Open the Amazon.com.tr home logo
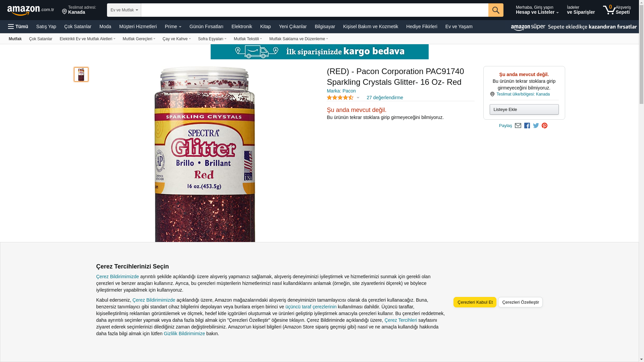The height and width of the screenshot is (362, 644). click(31, 10)
